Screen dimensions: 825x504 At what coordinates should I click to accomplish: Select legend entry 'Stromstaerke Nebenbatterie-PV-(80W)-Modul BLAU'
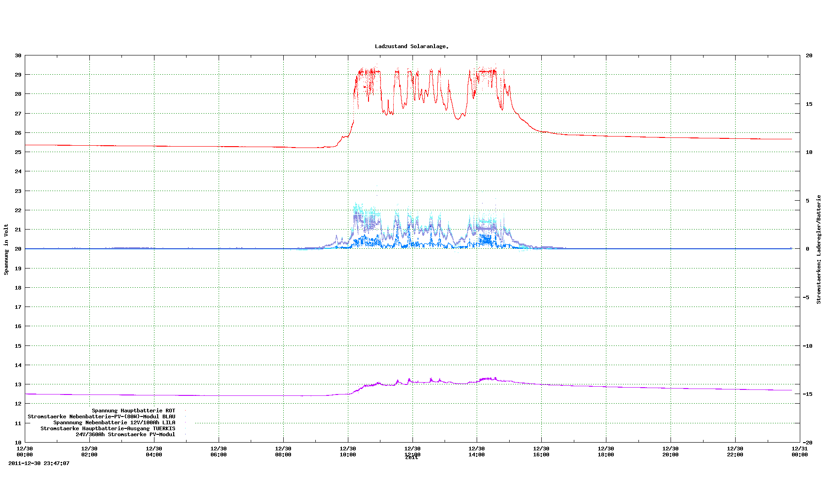101,416
